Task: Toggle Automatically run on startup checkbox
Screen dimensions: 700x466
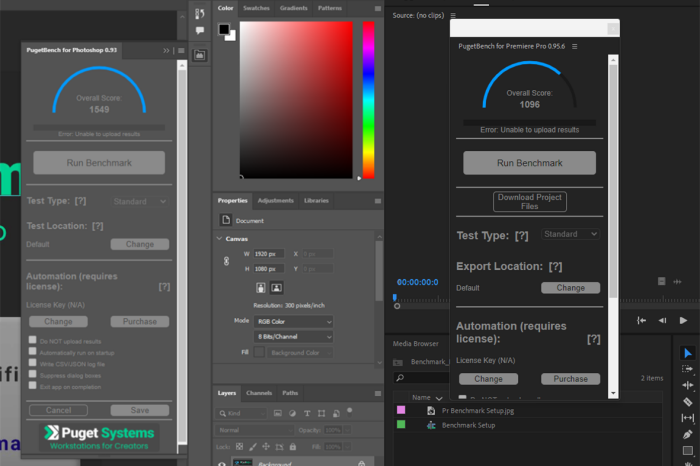Action: coord(33,352)
